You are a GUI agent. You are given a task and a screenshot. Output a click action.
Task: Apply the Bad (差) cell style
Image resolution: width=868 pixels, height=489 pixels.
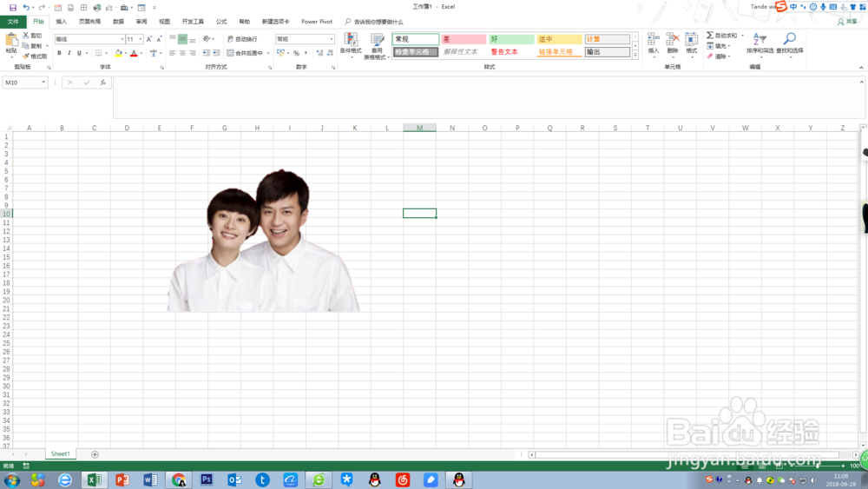click(464, 39)
